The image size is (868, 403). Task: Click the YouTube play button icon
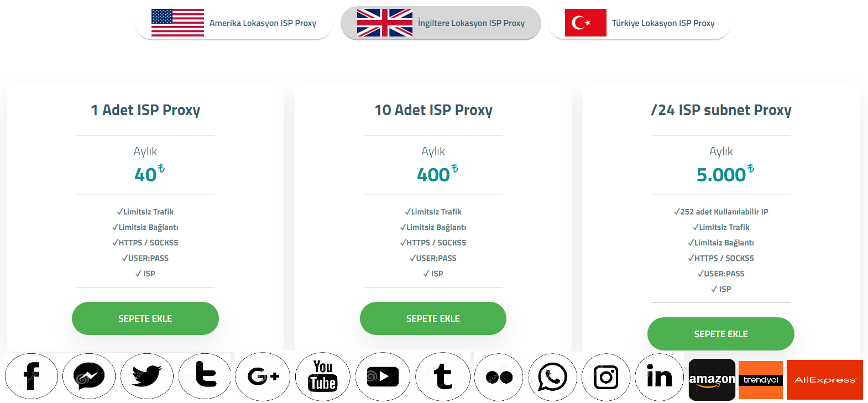coord(383,376)
